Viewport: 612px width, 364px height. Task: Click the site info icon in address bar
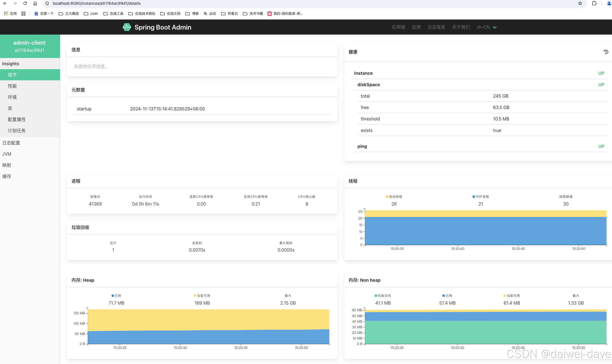(47, 3)
